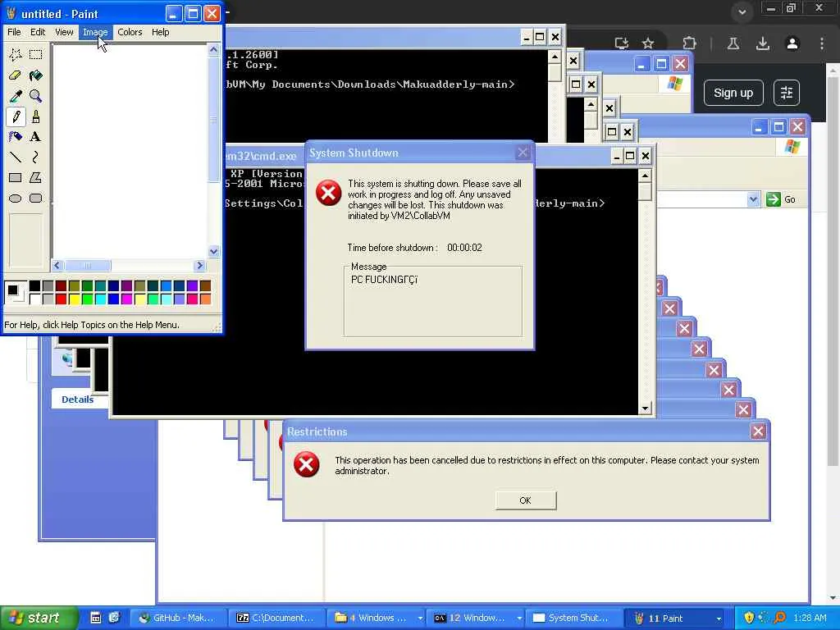Image resolution: width=840 pixels, height=630 pixels.
Task: Open the browser three-dot menu
Action: tap(822, 43)
